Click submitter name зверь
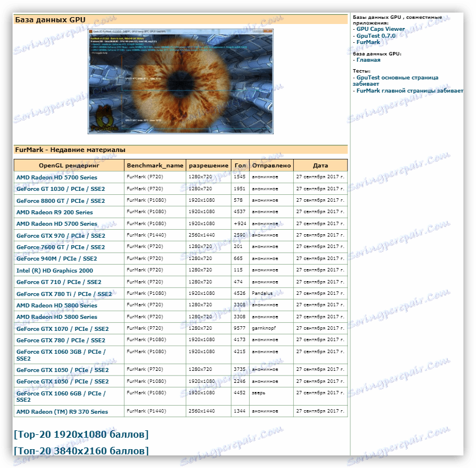Screen dimensions: 476x468 (258, 393)
